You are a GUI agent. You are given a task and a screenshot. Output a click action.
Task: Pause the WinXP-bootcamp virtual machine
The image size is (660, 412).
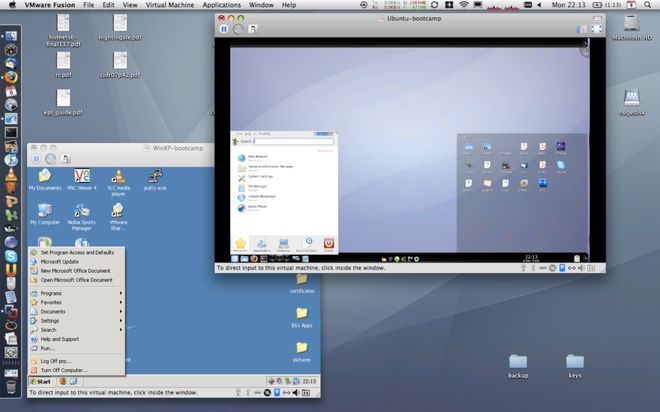[36, 159]
